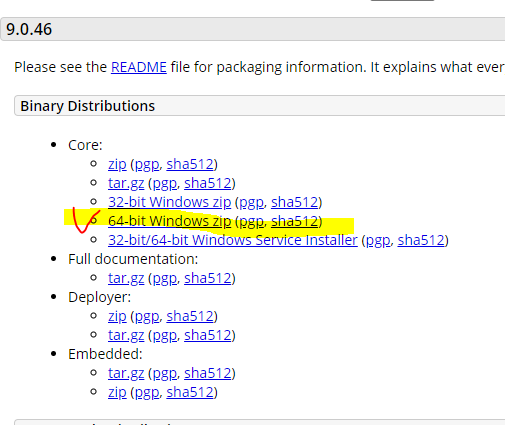Download the Deployer tar.gz
This screenshot has width=505, height=425.
[x=126, y=335]
